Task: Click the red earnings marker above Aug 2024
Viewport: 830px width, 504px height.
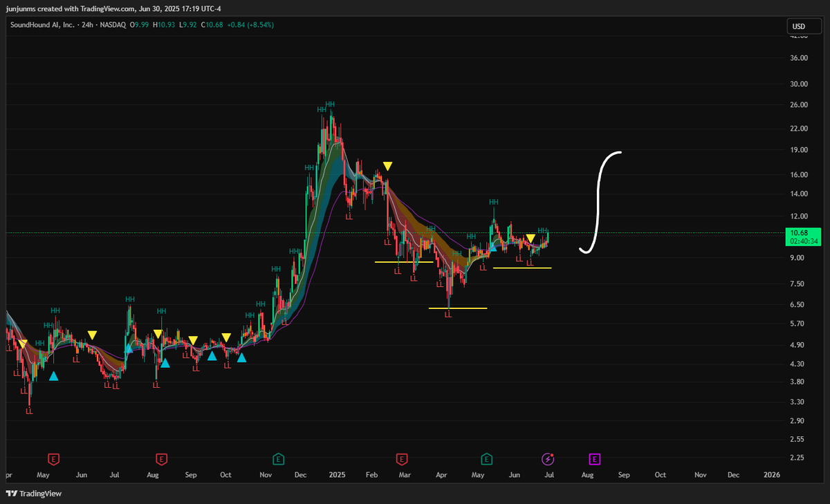Action: tap(160, 458)
